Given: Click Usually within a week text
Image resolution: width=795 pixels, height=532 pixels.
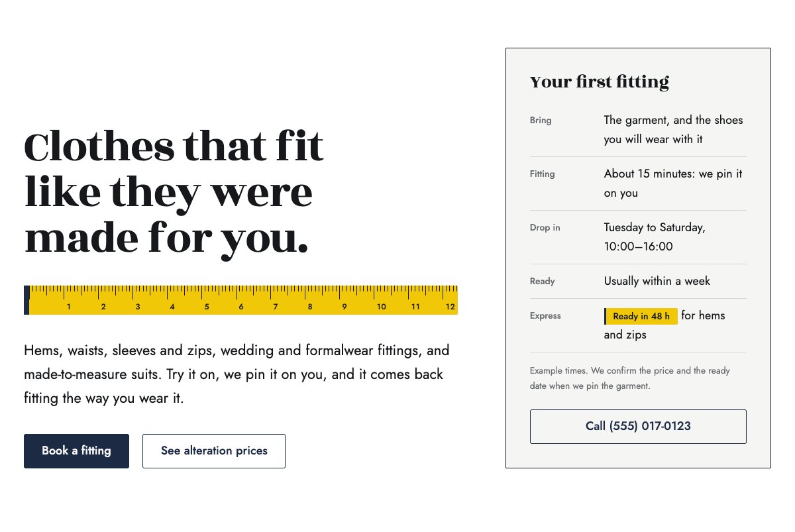Looking at the screenshot, I should coord(657,281).
